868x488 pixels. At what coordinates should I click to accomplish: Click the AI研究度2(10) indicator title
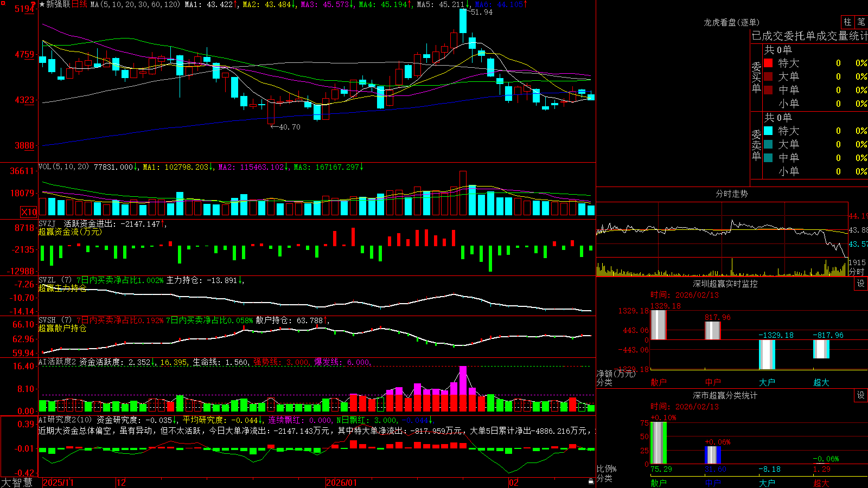click(x=66, y=420)
